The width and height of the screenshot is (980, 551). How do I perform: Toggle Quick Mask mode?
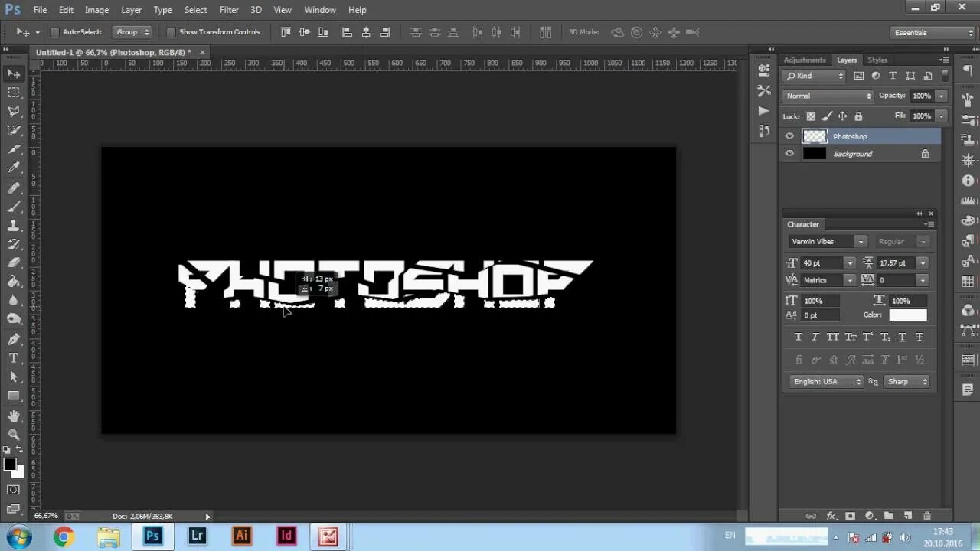14,490
